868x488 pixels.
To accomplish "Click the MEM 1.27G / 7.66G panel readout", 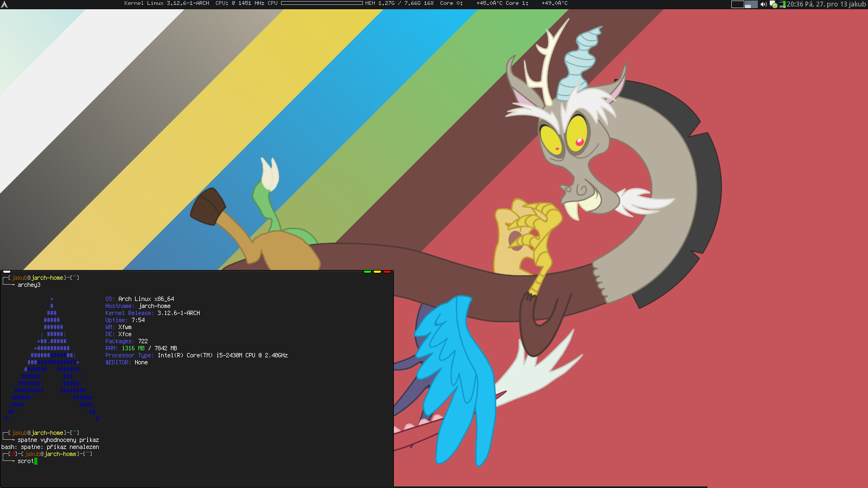I will point(399,3).
